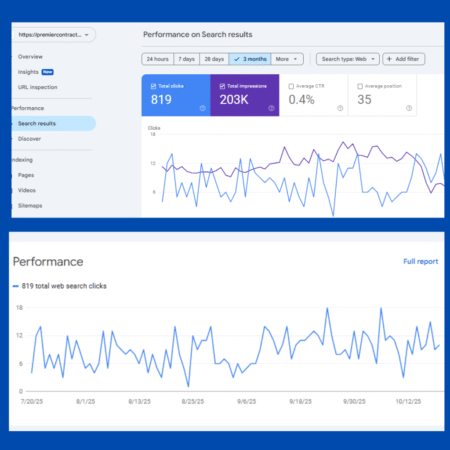Viewport: 450px width, 450px height.
Task: Open the Discover report
Action: tap(29, 139)
